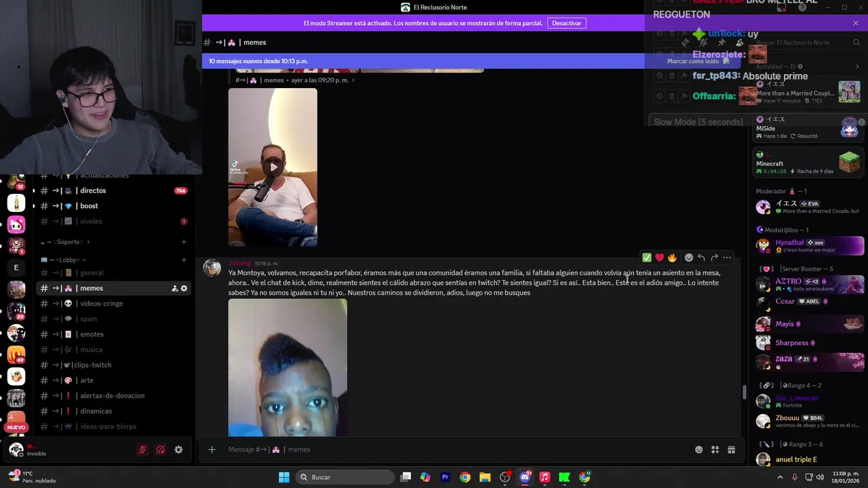The width and height of the screenshot is (868, 488).
Task: Open Zbouuu member profile
Action: coord(810,421)
